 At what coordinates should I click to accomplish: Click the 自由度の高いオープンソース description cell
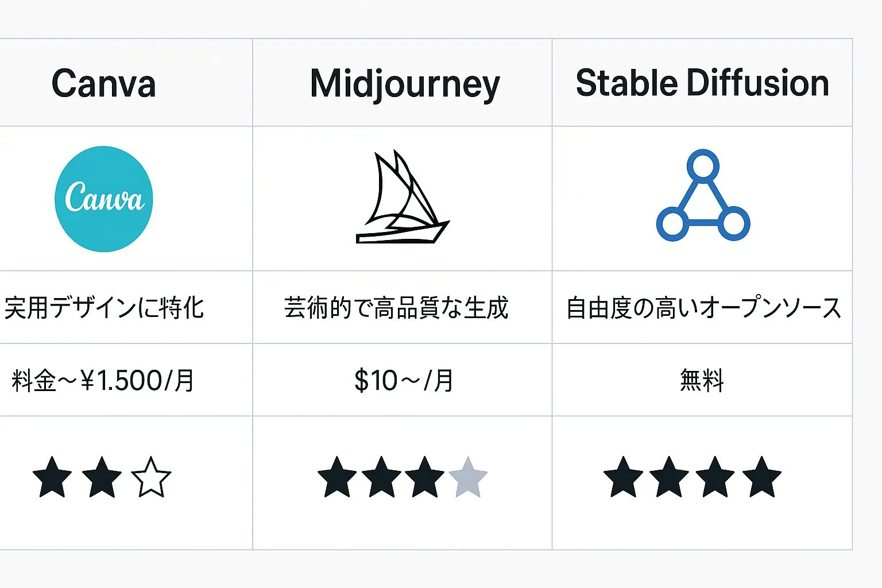702,307
